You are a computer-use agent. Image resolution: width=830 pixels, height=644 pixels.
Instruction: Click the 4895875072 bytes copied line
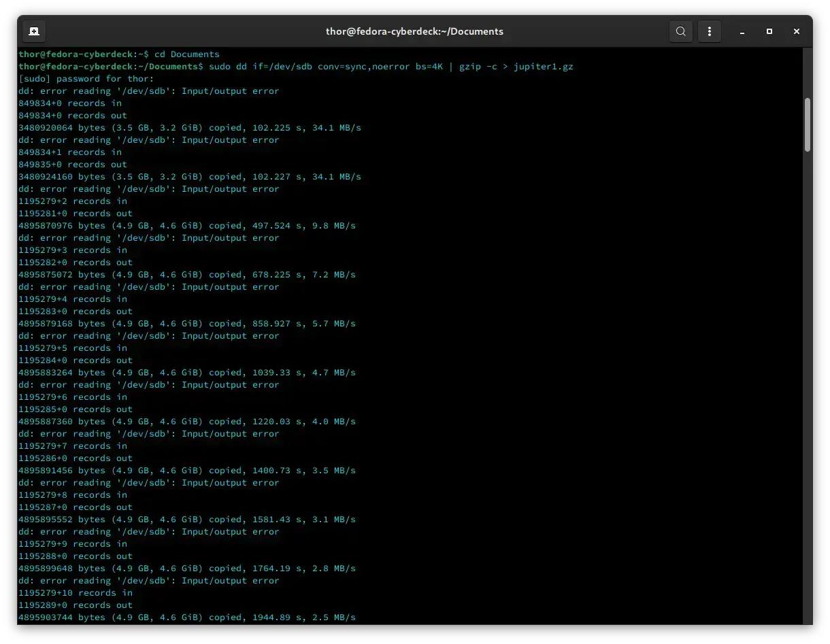[187, 274]
